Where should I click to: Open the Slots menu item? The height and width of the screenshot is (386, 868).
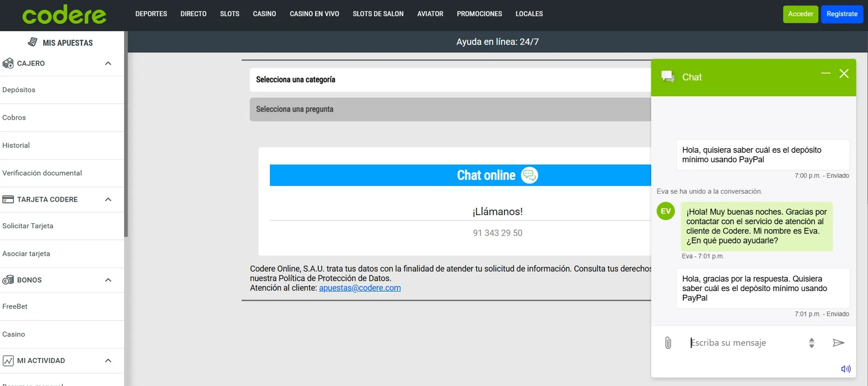coord(230,14)
